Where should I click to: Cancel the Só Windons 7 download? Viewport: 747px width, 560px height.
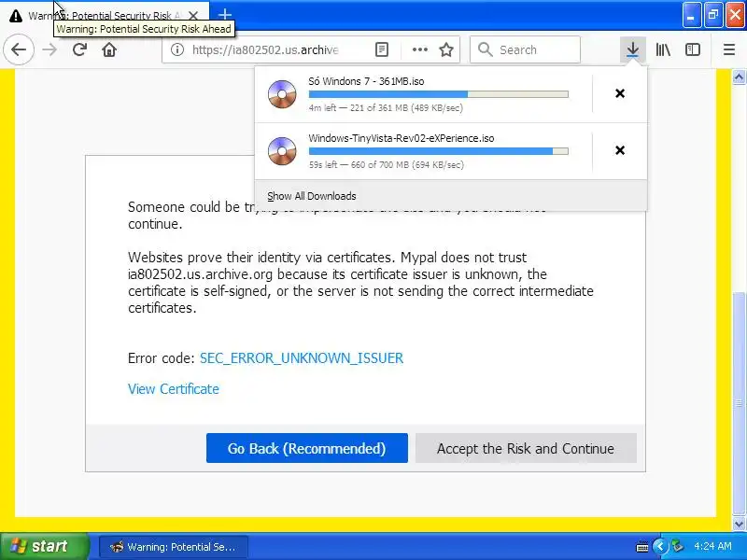[x=620, y=93]
